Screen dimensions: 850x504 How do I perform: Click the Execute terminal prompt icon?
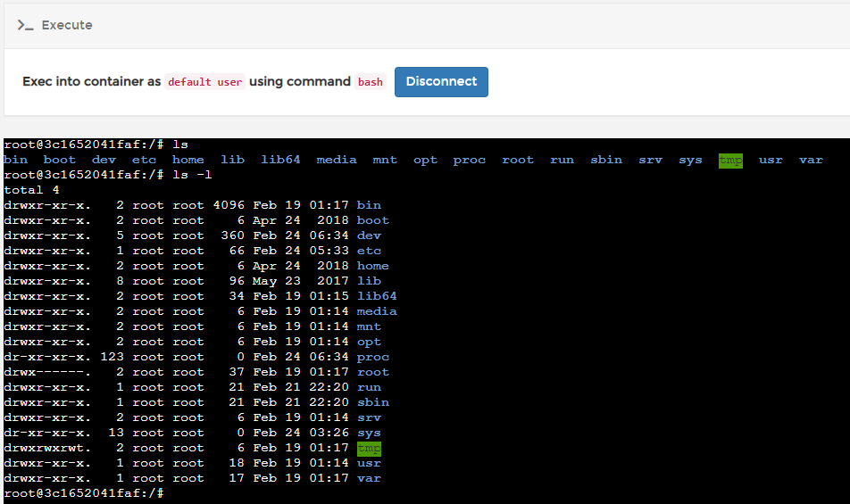25,25
